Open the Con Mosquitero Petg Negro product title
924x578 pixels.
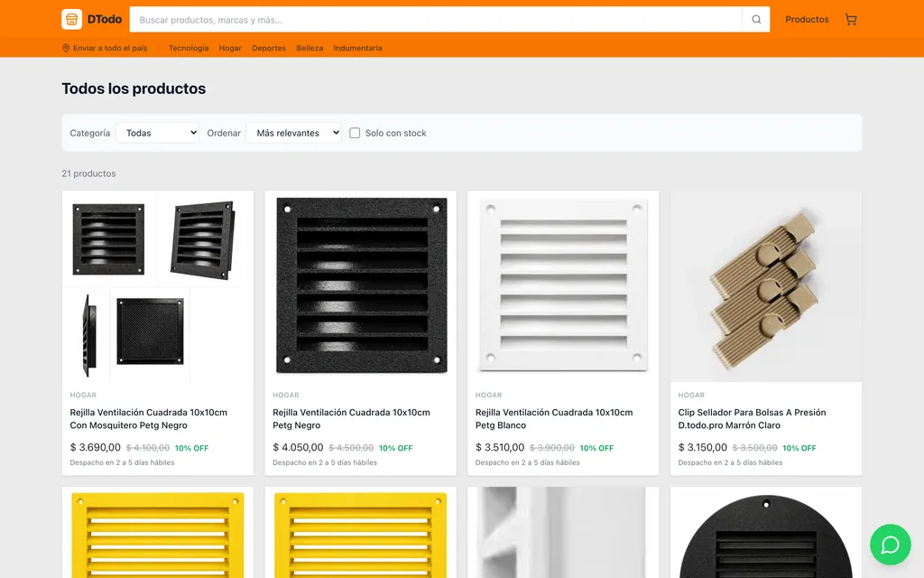click(x=149, y=419)
